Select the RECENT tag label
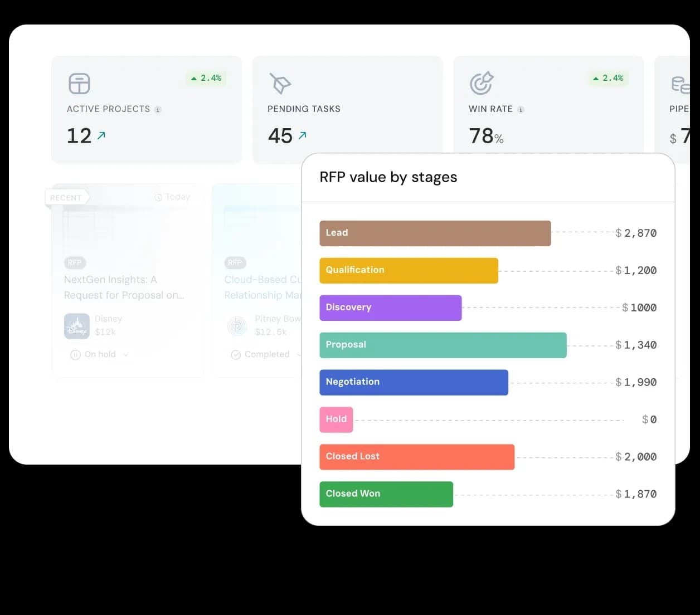 [x=66, y=198]
